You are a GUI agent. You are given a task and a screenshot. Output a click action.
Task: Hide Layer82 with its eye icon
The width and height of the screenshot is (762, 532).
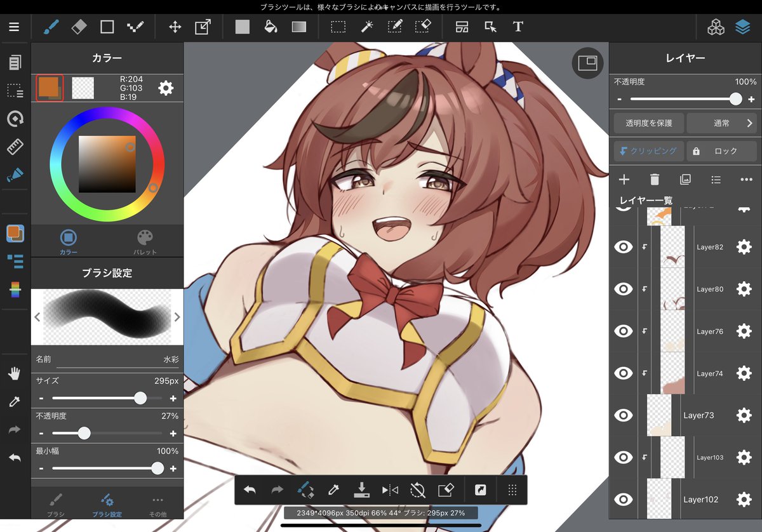[x=624, y=247]
